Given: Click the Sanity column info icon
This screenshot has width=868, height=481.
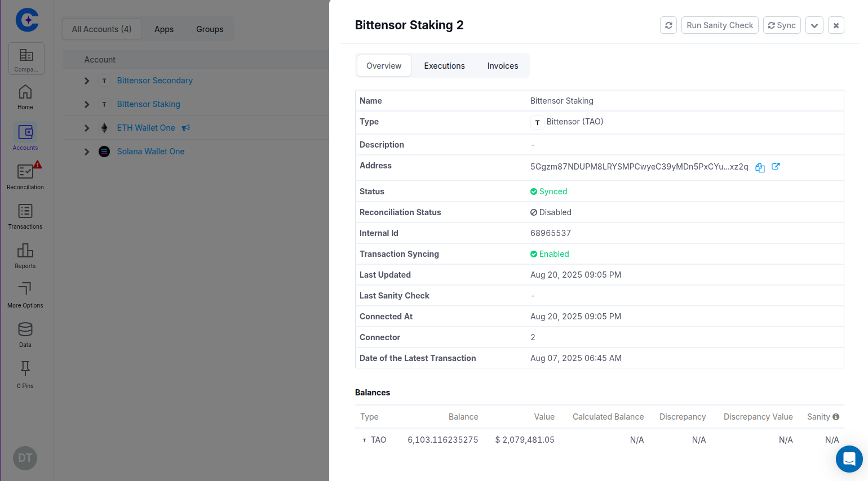Looking at the screenshot, I should [x=836, y=417].
